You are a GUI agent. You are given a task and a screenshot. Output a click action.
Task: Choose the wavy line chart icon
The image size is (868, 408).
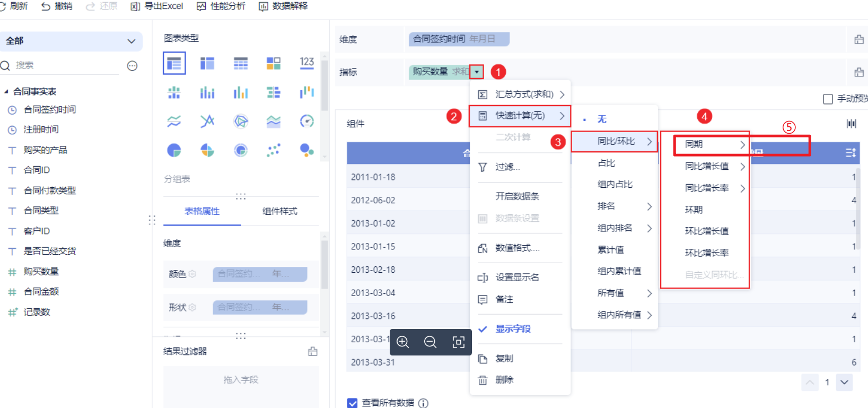pos(174,121)
